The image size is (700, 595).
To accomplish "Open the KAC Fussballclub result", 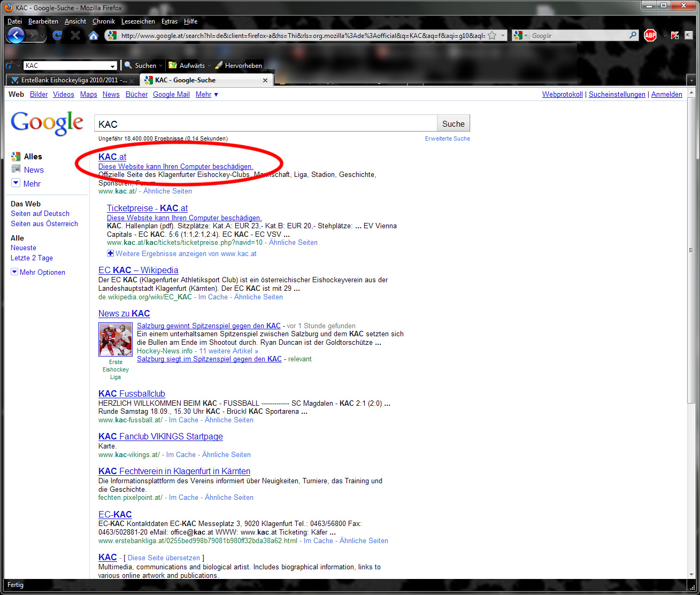I will click(132, 393).
